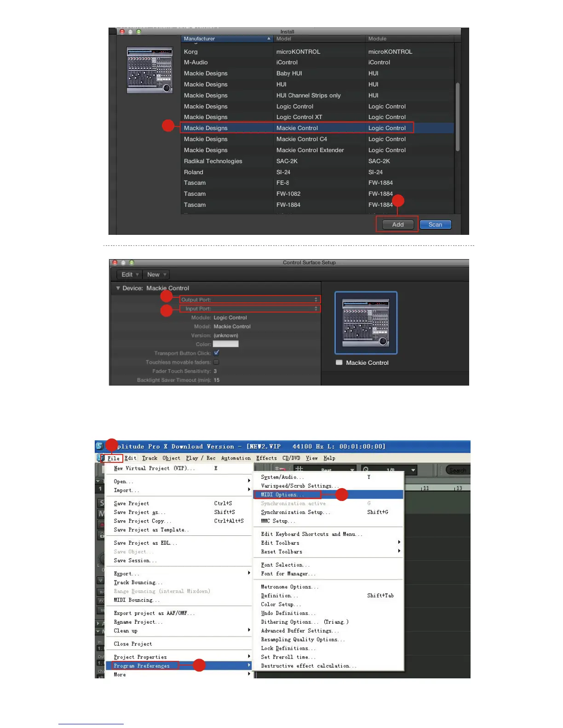The image size is (563, 728).
Task: Select the Roland SI-24 row
Action: point(317,172)
